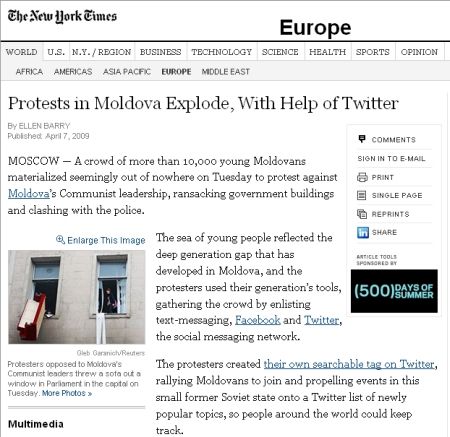The width and height of the screenshot is (450, 437).
Task: Click Sign In to E-Mail
Action: [x=391, y=159]
